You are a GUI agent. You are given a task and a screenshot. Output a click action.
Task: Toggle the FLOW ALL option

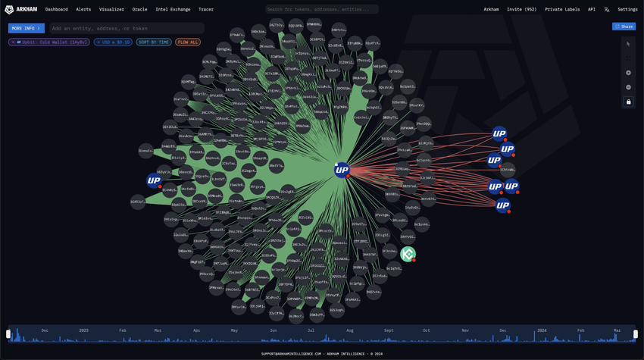[x=188, y=42]
